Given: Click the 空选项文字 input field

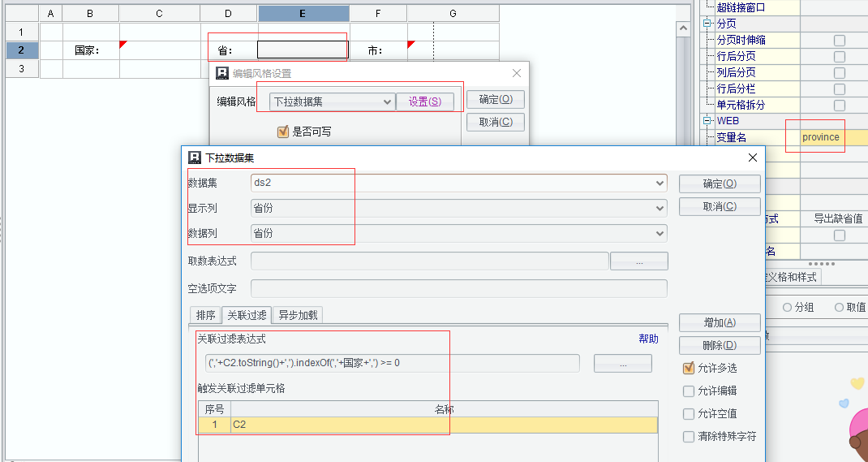Looking at the screenshot, I should pos(459,288).
